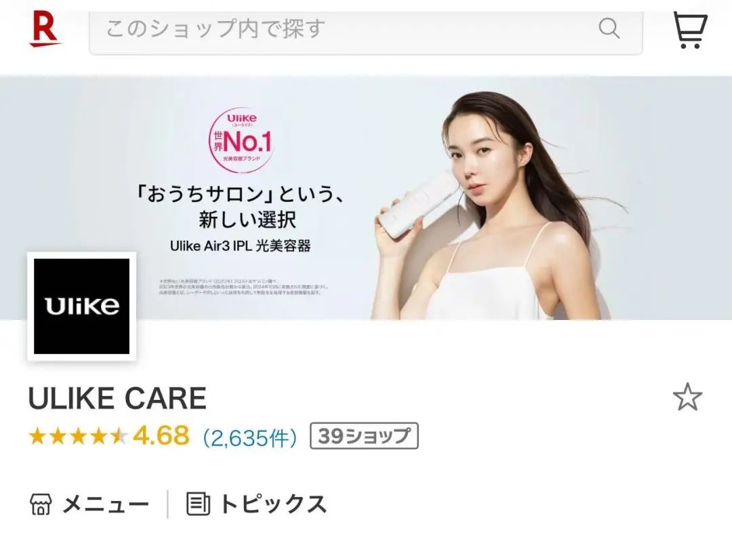Click the 39ショップ badge
The height and width of the screenshot is (560, 732).
[364, 436]
